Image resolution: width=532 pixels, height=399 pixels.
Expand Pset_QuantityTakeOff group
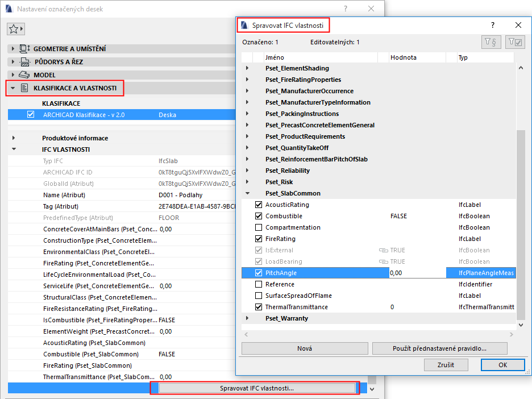tap(247, 148)
